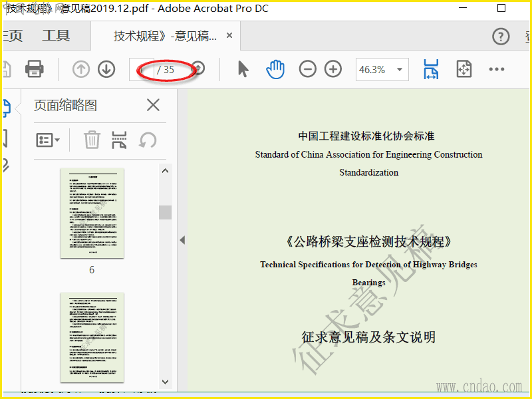Close the 页面缩略图 panel
Image resolution: width=532 pixels, height=399 pixels.
(153, 105)
